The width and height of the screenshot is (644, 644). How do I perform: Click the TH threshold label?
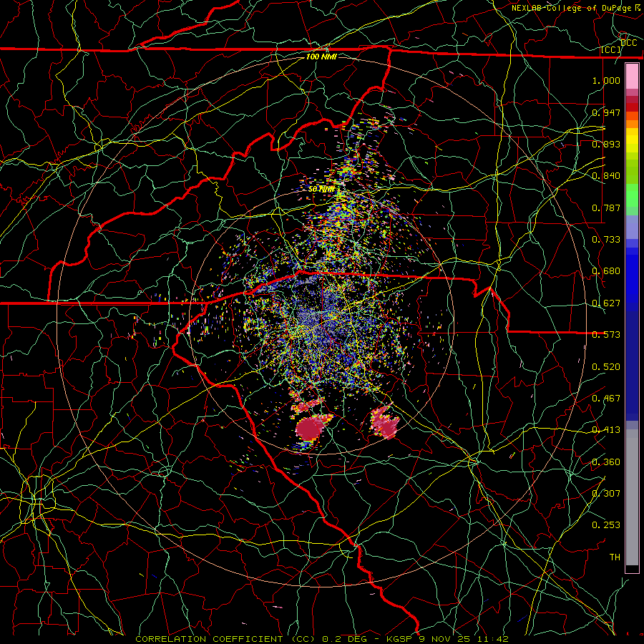coord(615,557)
